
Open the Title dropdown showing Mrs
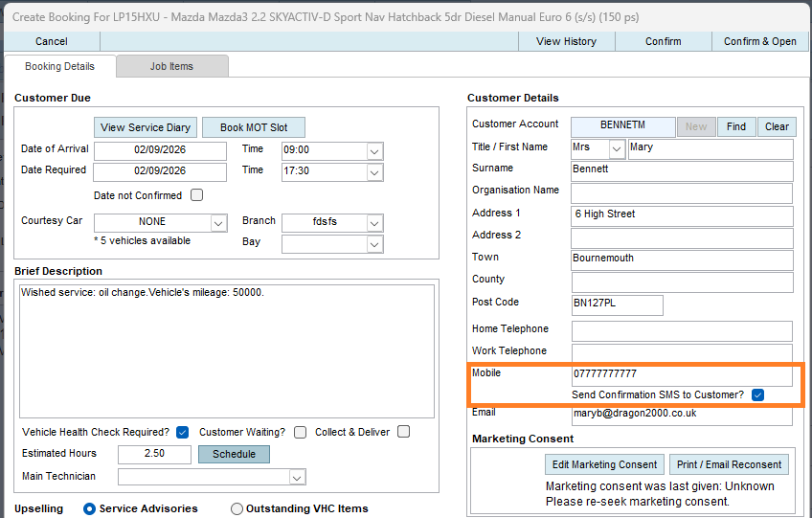tap(617, 149)
